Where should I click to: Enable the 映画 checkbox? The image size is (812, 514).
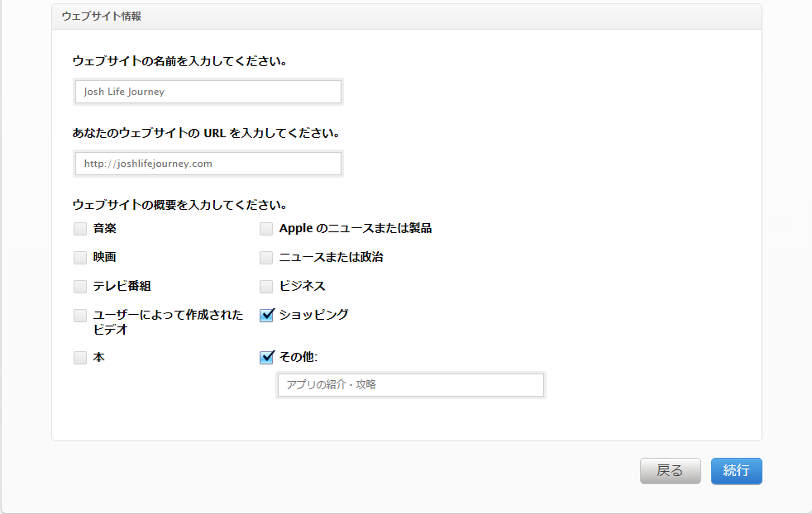(80, 258)
